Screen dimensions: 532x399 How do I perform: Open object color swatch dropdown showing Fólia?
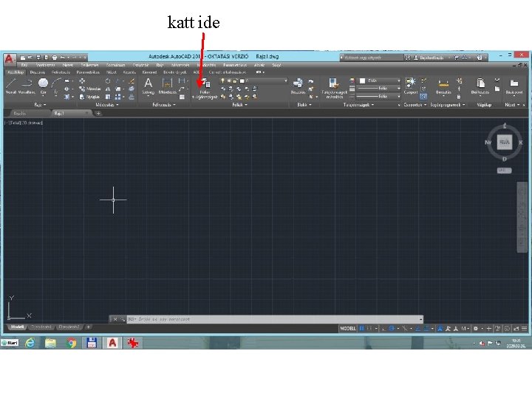coord(380,81)
